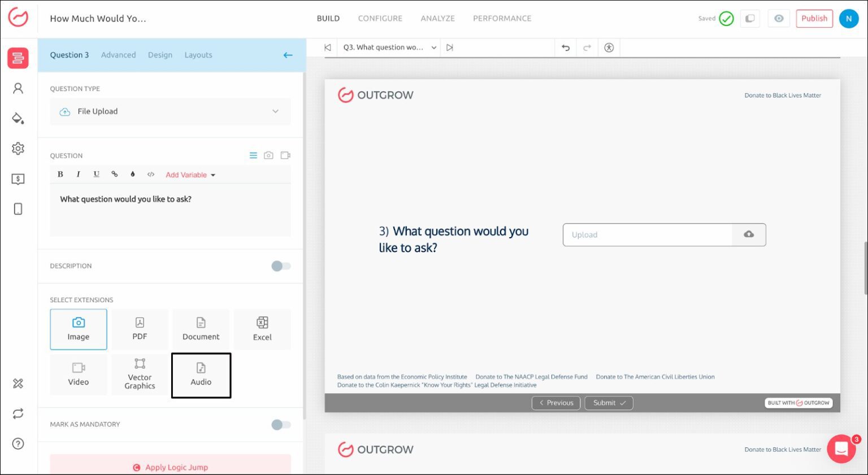Open the accessibility icon in toolbar

(x=609, y=48)
